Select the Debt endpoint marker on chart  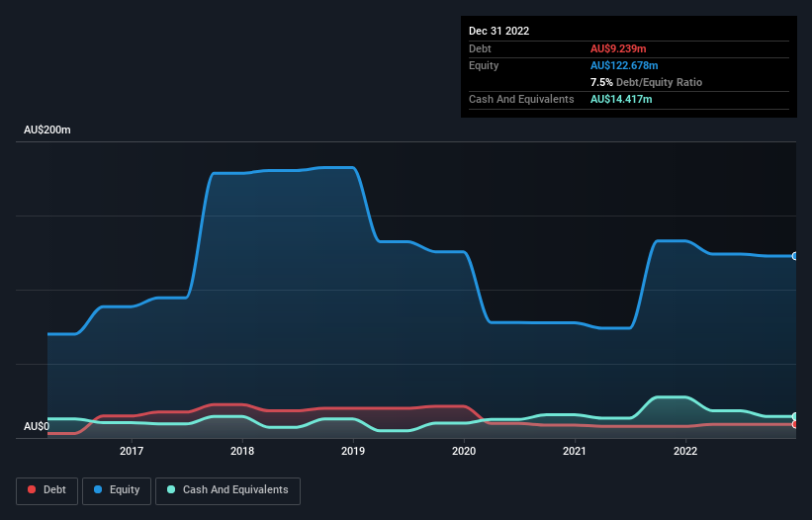click(795, 424)
